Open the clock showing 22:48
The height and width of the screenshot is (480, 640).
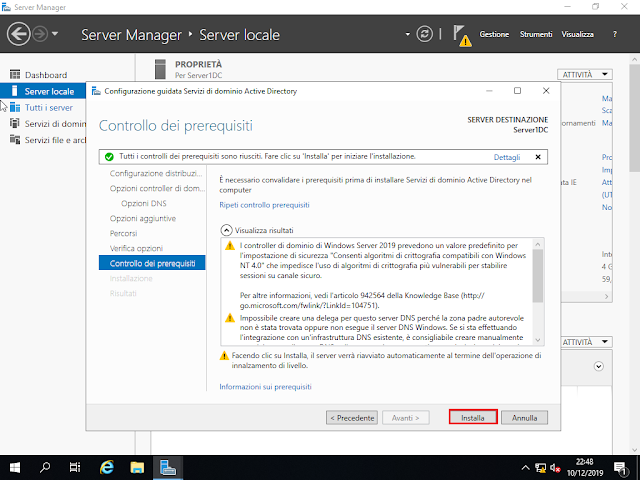(x=585, y=467)
